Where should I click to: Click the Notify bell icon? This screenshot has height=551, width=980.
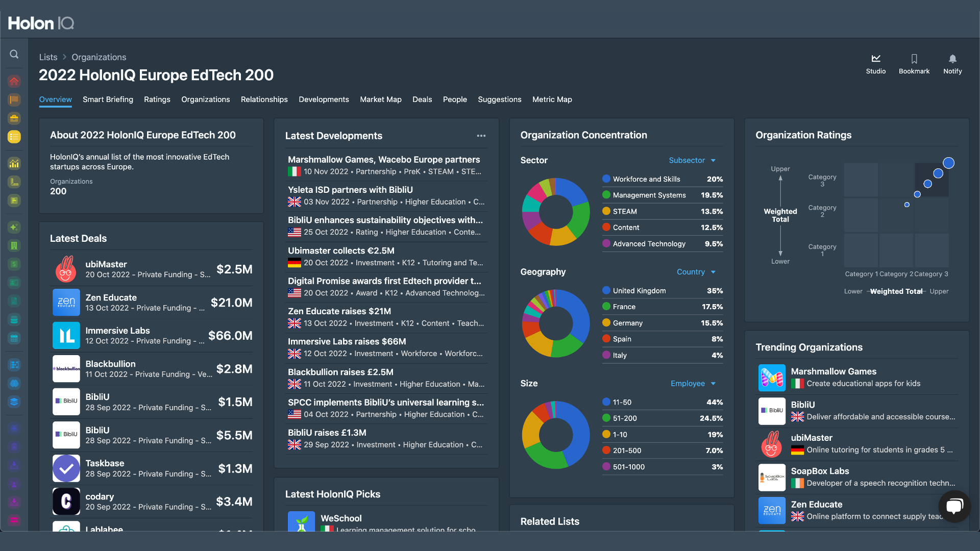click(952, 59)
